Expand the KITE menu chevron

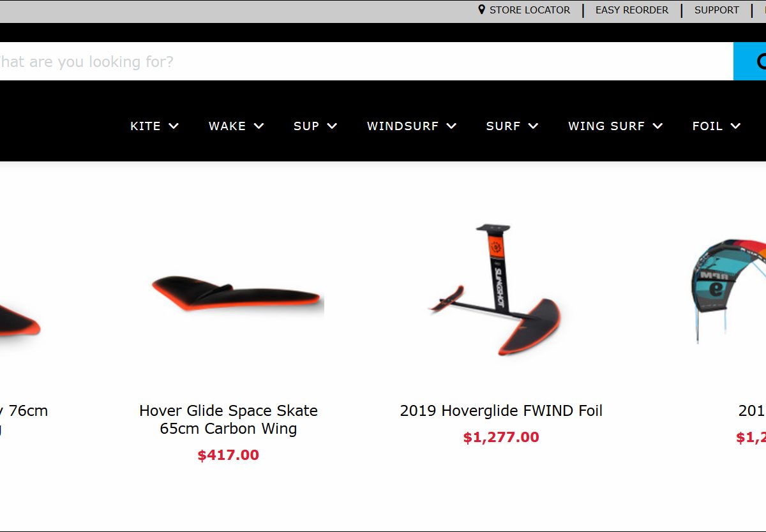pyautogui.click(x=174, y=126)
